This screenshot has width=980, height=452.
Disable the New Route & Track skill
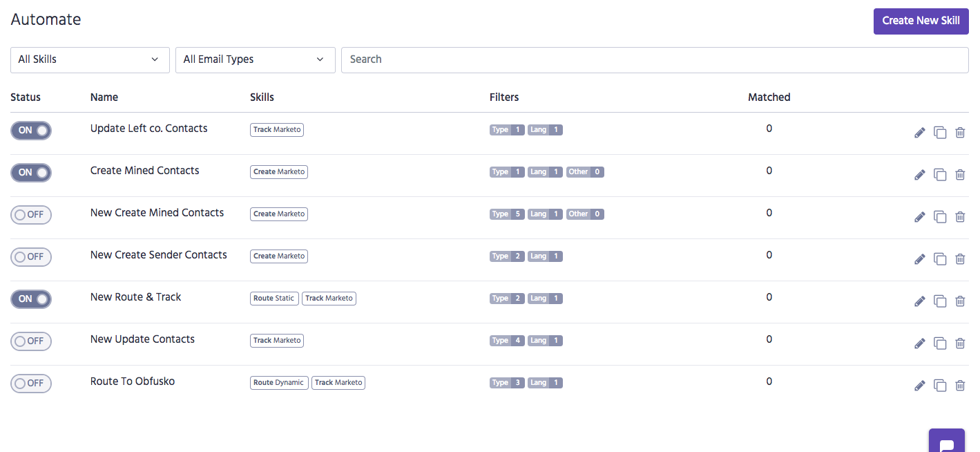coord(31,299)
